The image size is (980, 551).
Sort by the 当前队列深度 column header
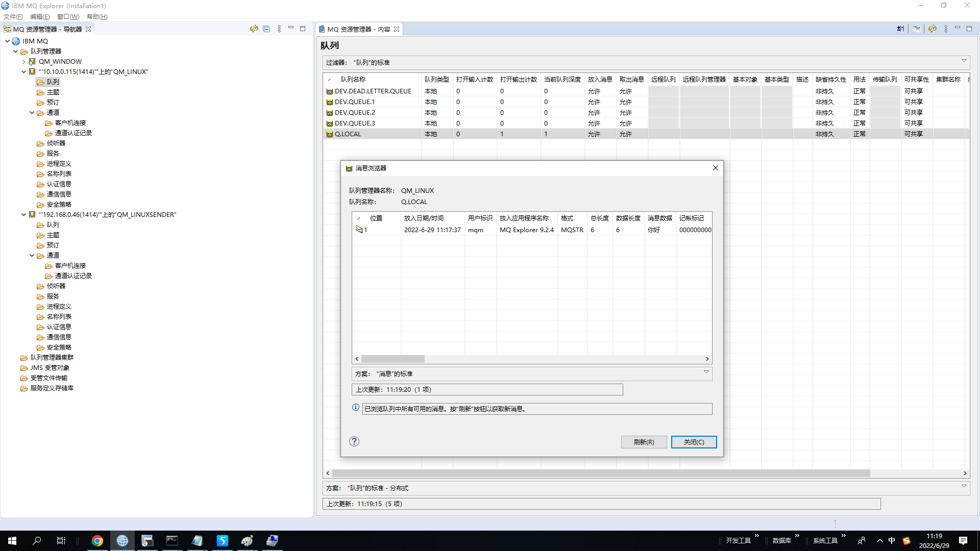click(x=562, y=80)
